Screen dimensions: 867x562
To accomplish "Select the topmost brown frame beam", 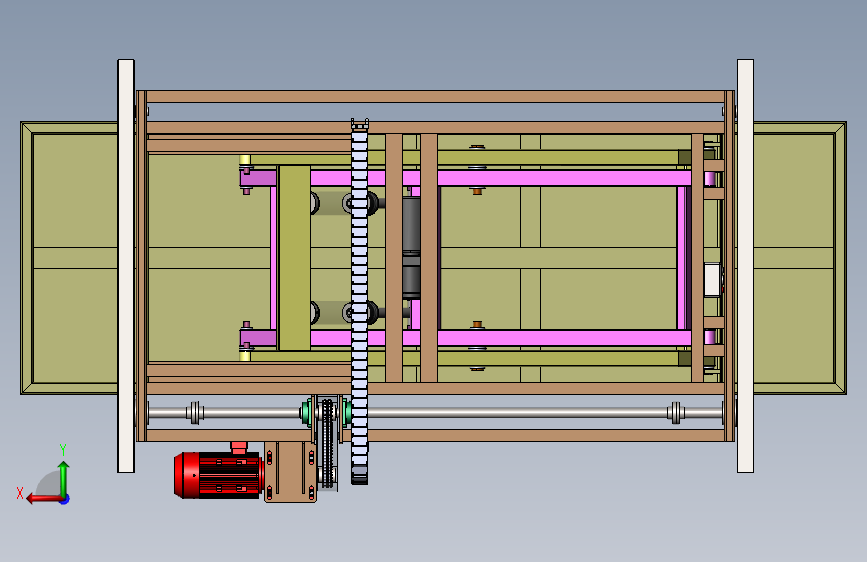I will (x=435, y=97).
